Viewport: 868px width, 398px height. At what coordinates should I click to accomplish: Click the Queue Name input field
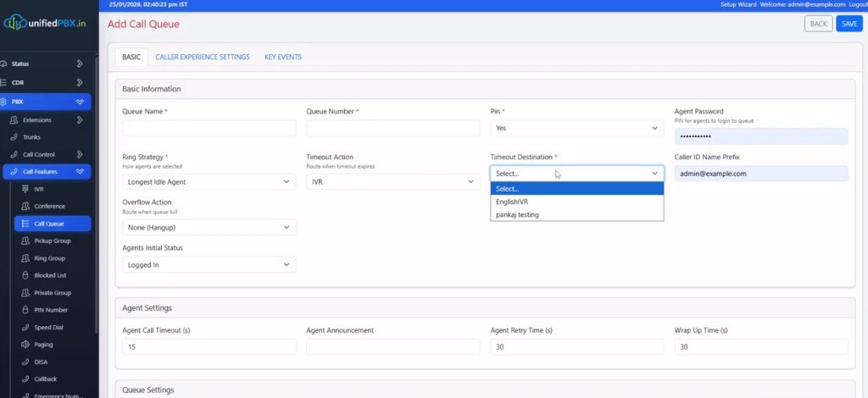[209, 128]
